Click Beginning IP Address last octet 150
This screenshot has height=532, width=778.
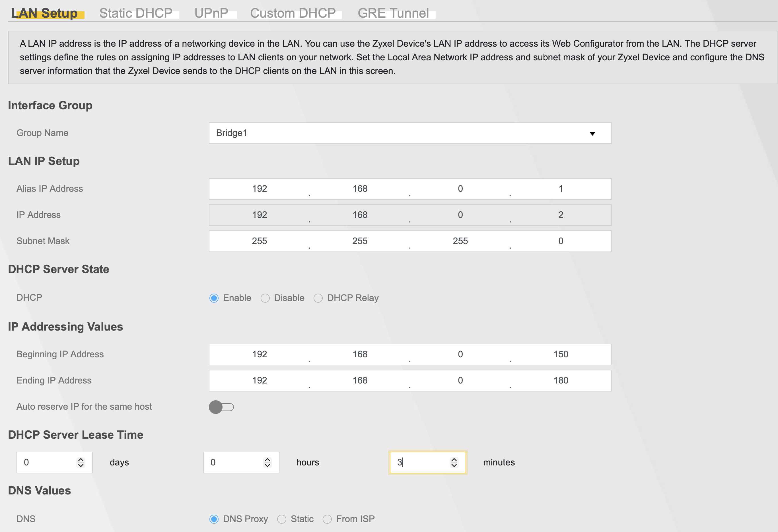tap(561, 354)
